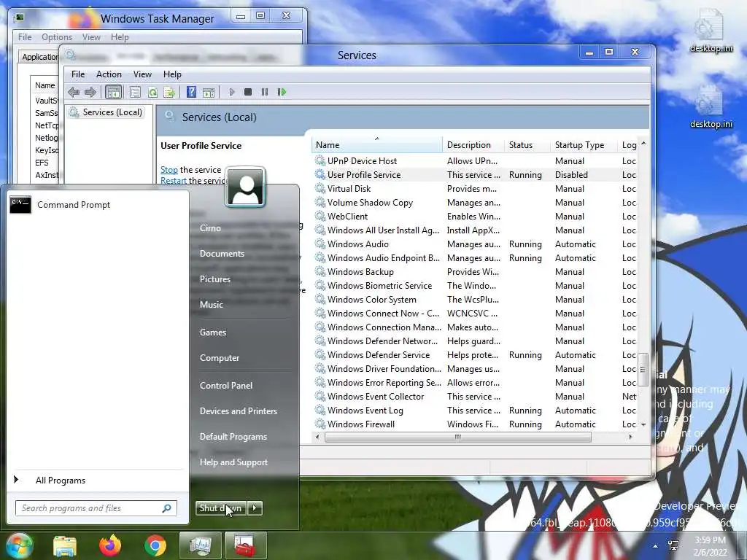Switch to Task Manager taskbar button
The height and width of the screenshot is (560, 747).
[200, 545]
